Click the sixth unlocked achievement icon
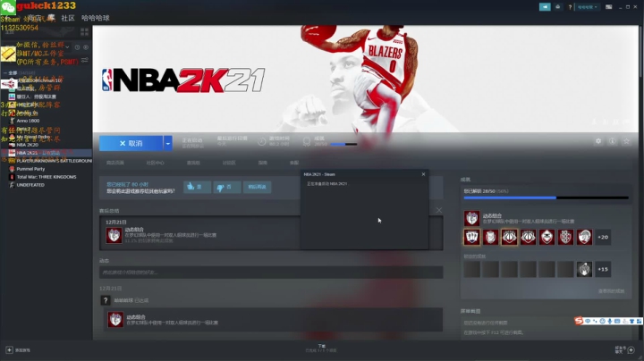This screenshot has height=361, width=644. click(x=565, y=237)
